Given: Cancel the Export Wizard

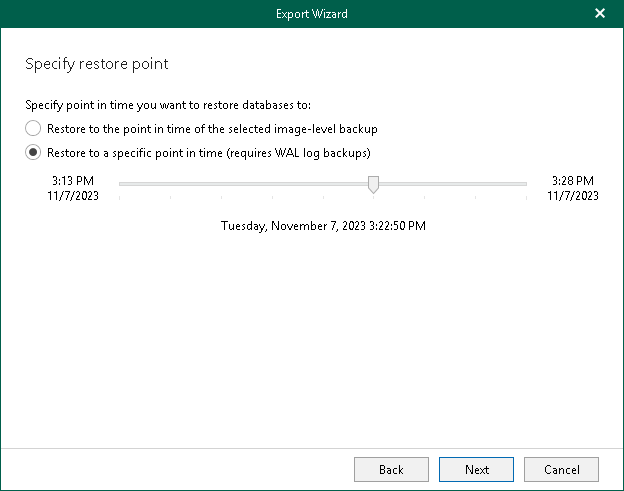Looking at the screenshot, I should pos(561,470).
